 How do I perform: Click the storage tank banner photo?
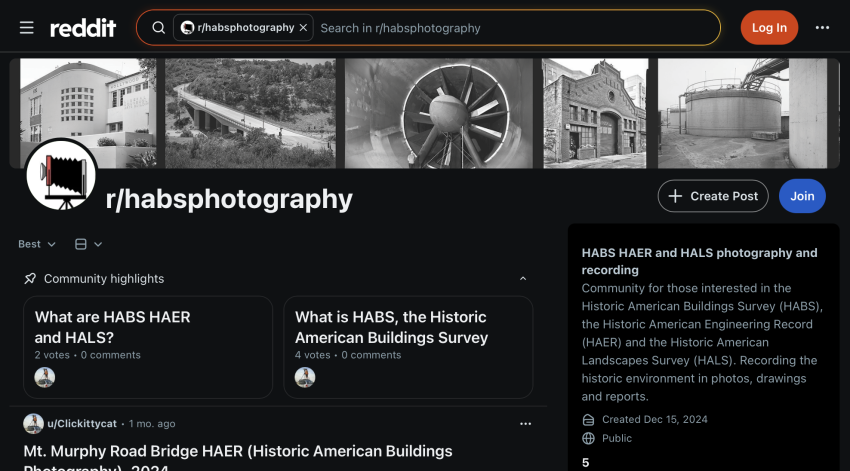[x=743, y=113]
